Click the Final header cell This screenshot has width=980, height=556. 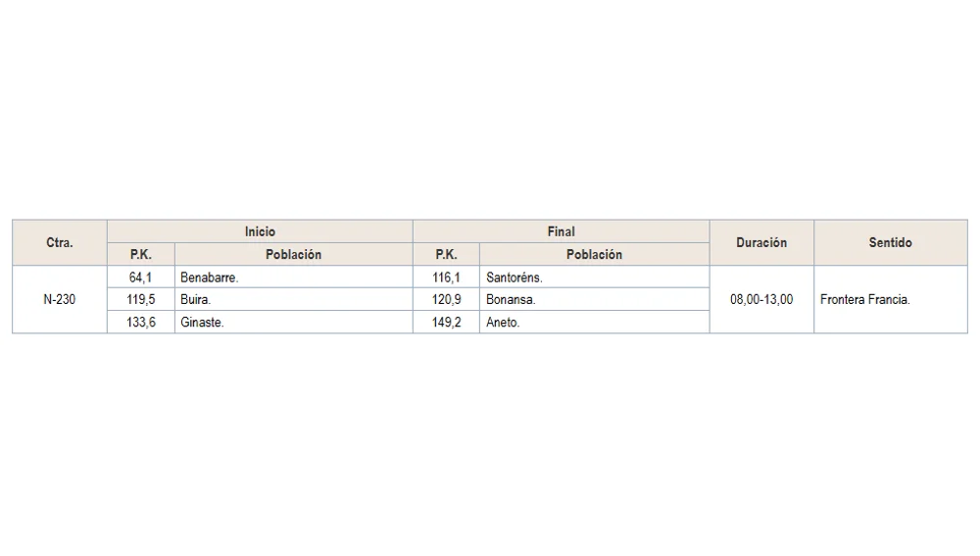point(561,231)
